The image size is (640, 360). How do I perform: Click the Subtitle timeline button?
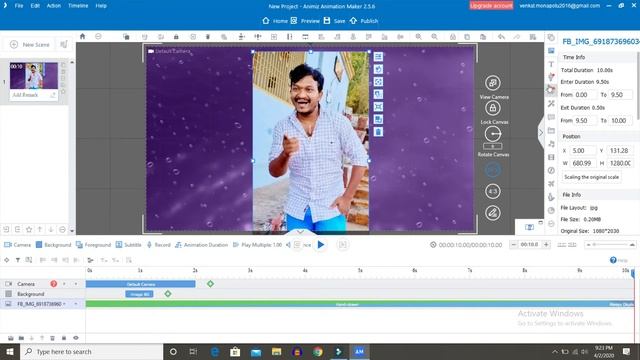[129, 245]
